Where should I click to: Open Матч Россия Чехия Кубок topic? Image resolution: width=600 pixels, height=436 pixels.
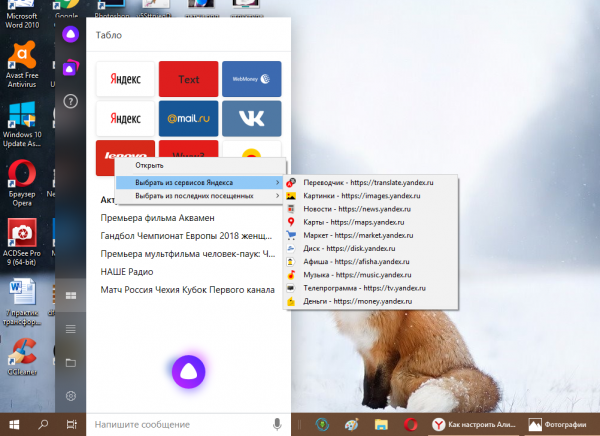[188, 290]
